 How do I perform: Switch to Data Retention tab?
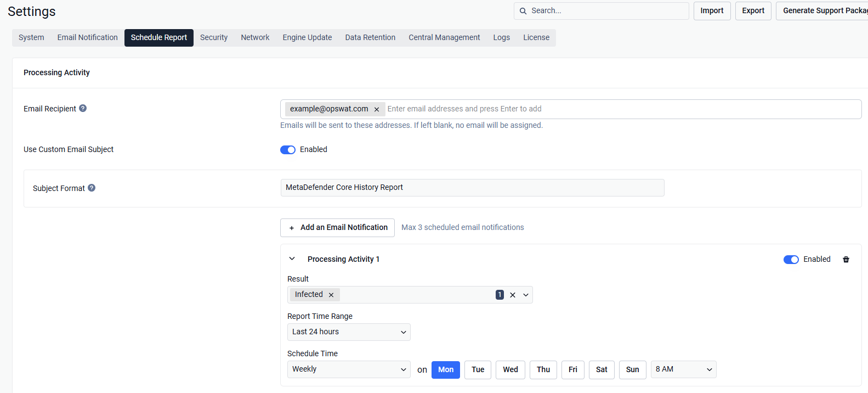[370, 38]
